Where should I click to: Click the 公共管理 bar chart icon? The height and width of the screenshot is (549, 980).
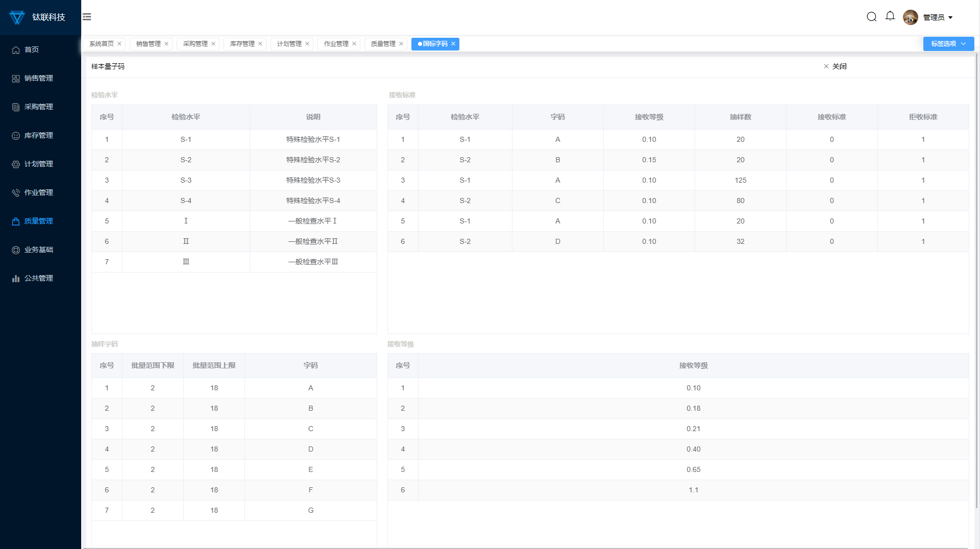pyautogui.click(x=16, y=279)
